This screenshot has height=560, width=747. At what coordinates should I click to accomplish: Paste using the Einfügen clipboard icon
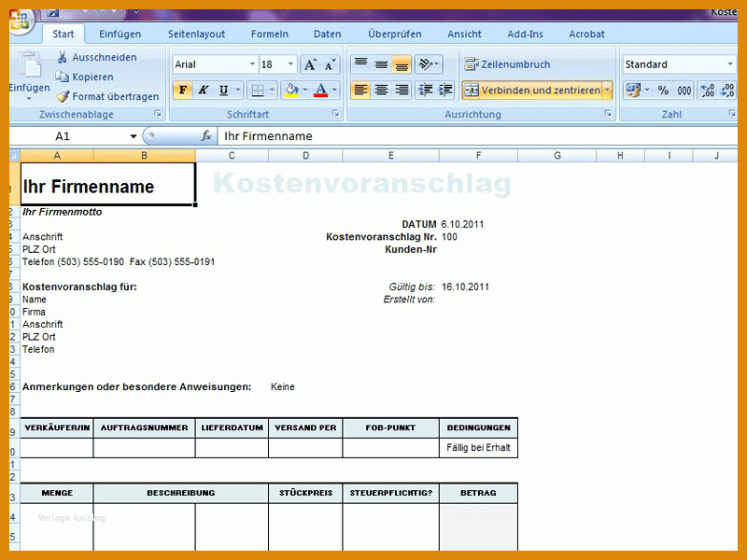tap(30, 65)
